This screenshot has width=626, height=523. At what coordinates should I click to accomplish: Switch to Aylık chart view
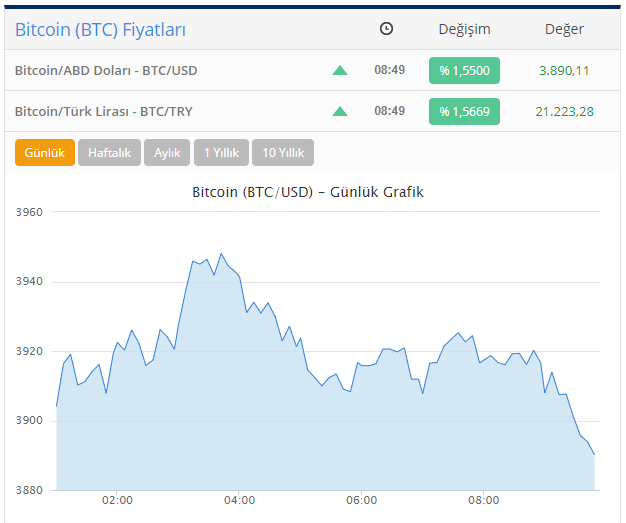(167, 153)
